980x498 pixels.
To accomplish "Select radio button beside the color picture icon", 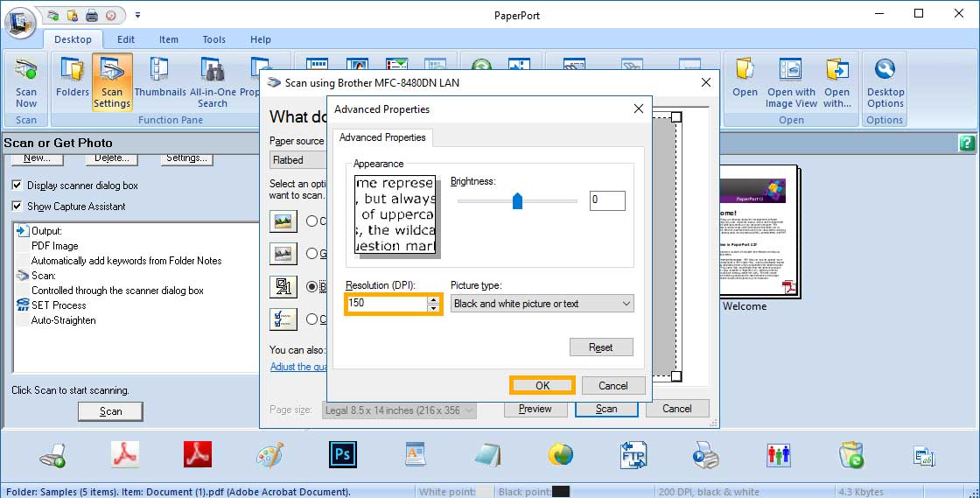I will click(x=311, y=221).
